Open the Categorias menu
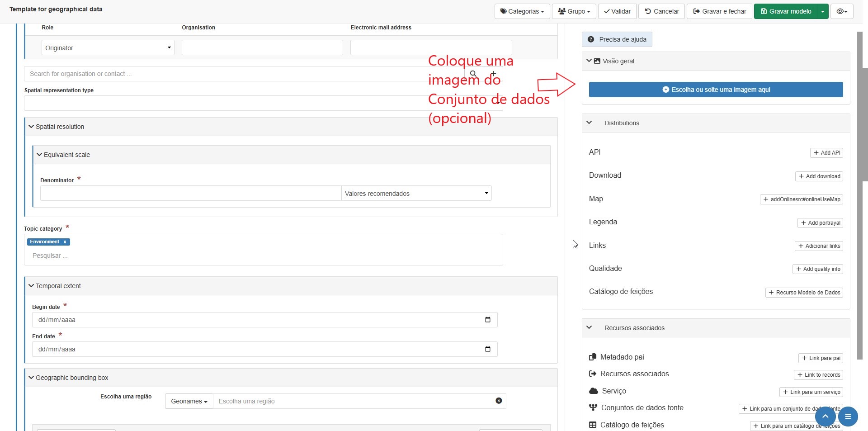Screen dimensions: 868x431 click(522, 11)
